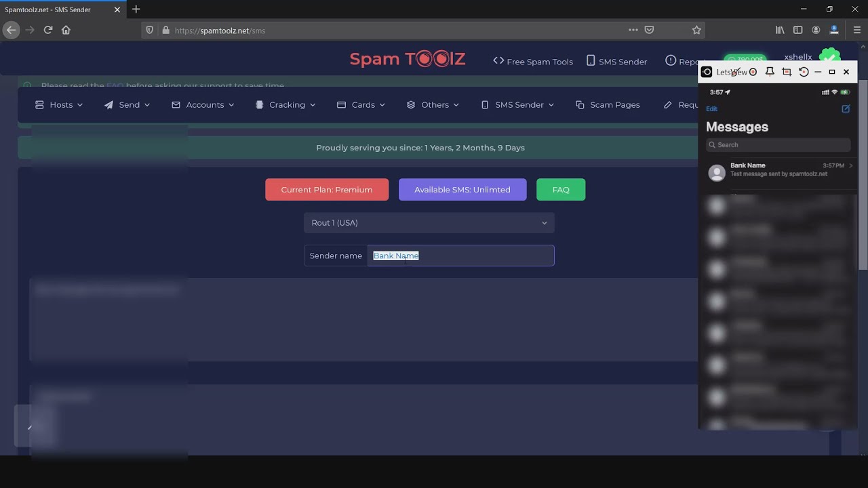Viewport: 868px width, 488px height.
Task: Pin the LetsView window on top
Action: pos(770,72)
